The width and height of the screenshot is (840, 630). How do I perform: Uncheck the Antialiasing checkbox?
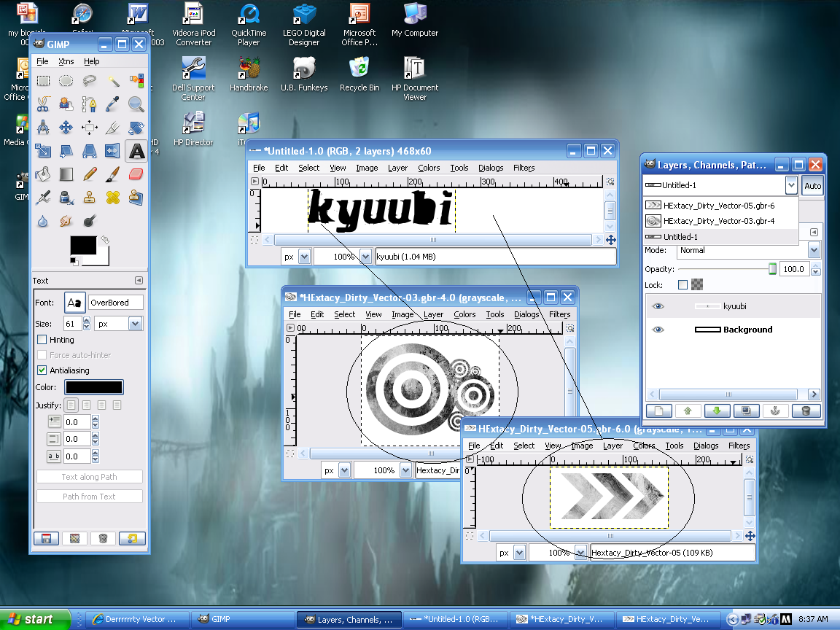(42, 370)
